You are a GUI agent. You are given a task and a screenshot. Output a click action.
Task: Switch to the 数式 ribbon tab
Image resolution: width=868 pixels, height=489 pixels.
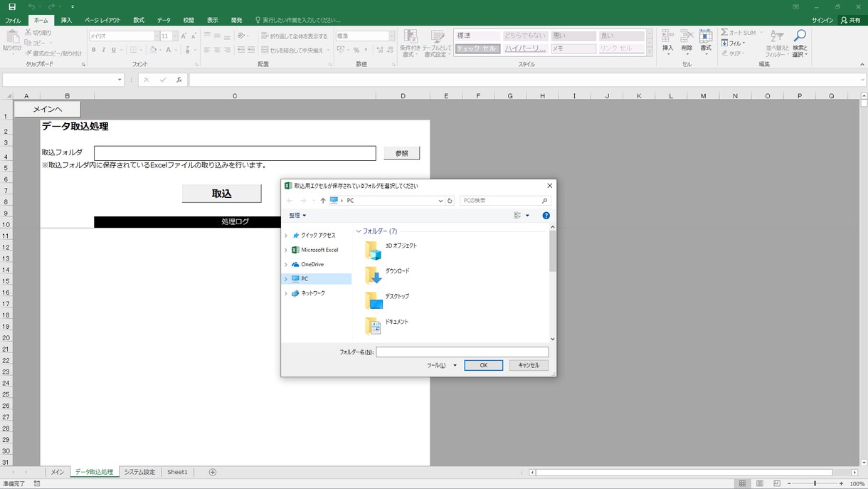tap(139, 20)
